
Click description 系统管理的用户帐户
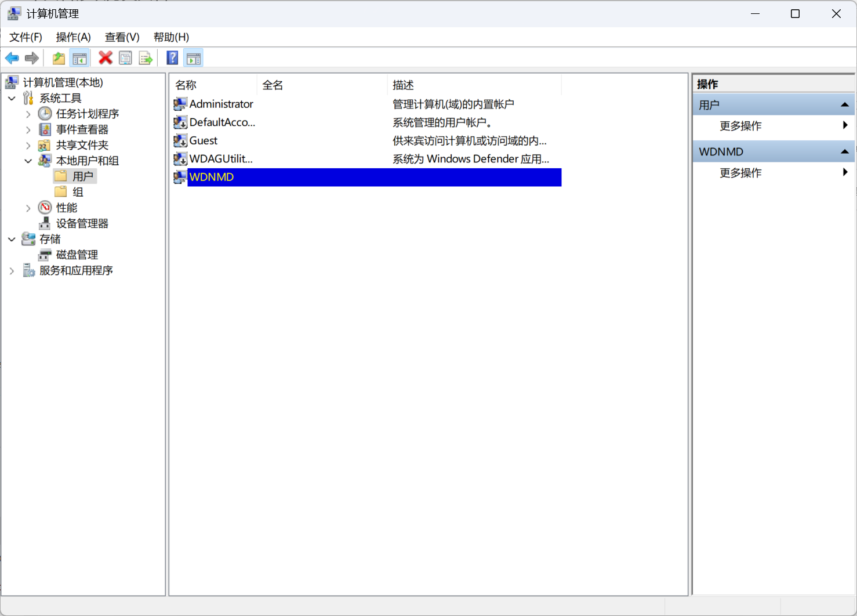click(x=442, y=122)
